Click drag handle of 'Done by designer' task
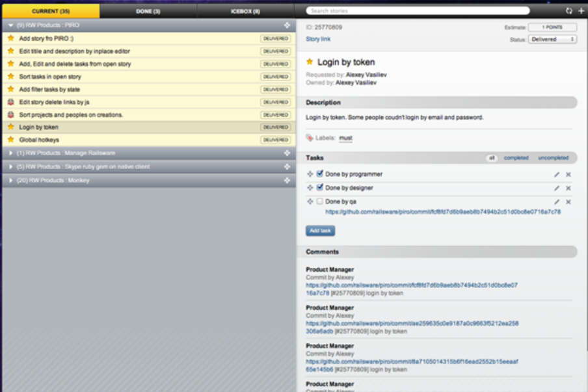Screen dimensions: 588x392 (x=310, y=188)
